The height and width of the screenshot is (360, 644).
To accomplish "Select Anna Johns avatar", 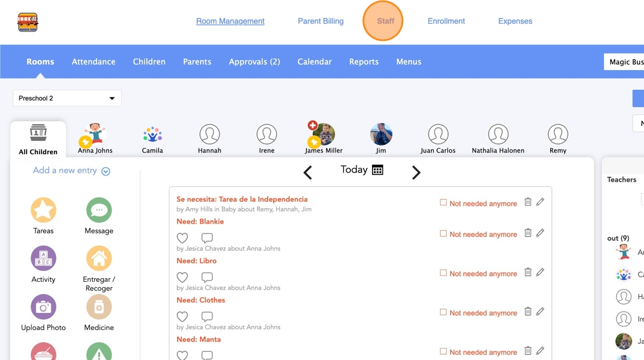I will click(x=94, y=135).
